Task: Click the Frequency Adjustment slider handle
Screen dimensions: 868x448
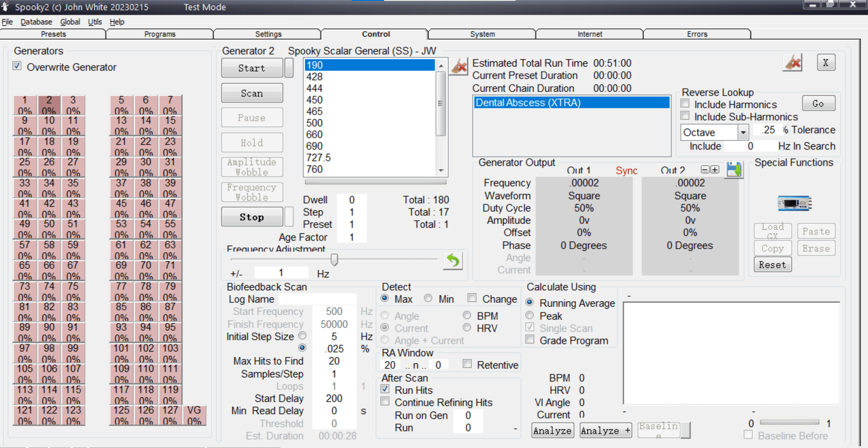Action: [334, 259]
